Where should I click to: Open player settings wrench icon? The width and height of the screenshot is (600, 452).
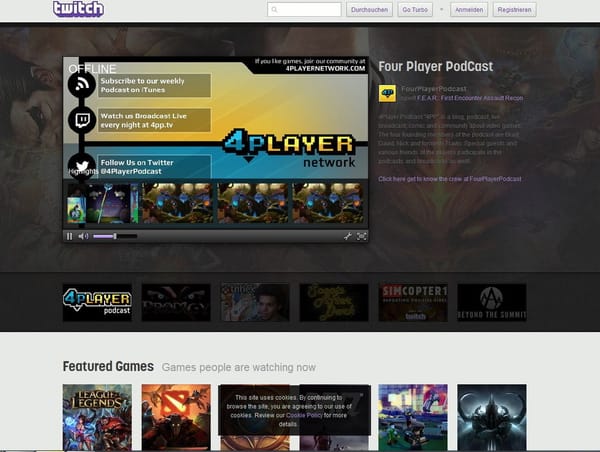[347, 236]
